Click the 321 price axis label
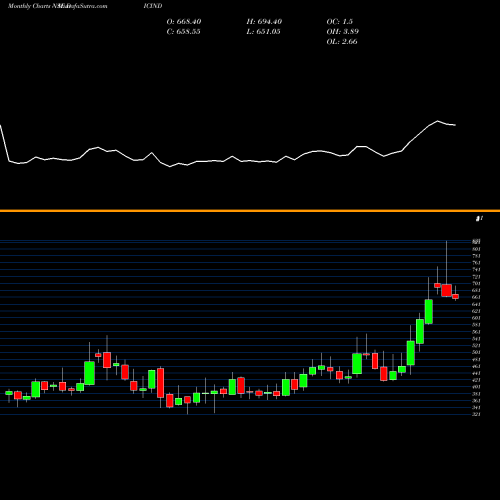The height and width of the screenshot is (500, 500). tap(476, 414)
